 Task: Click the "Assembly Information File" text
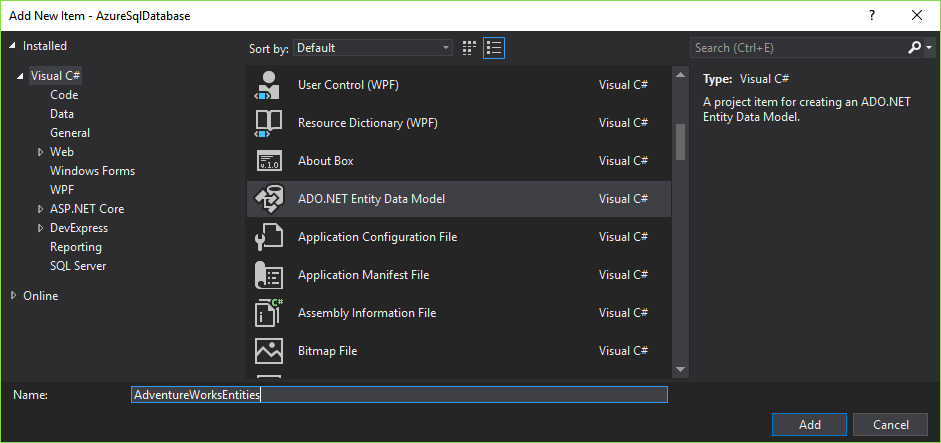(x=367, y=313)
